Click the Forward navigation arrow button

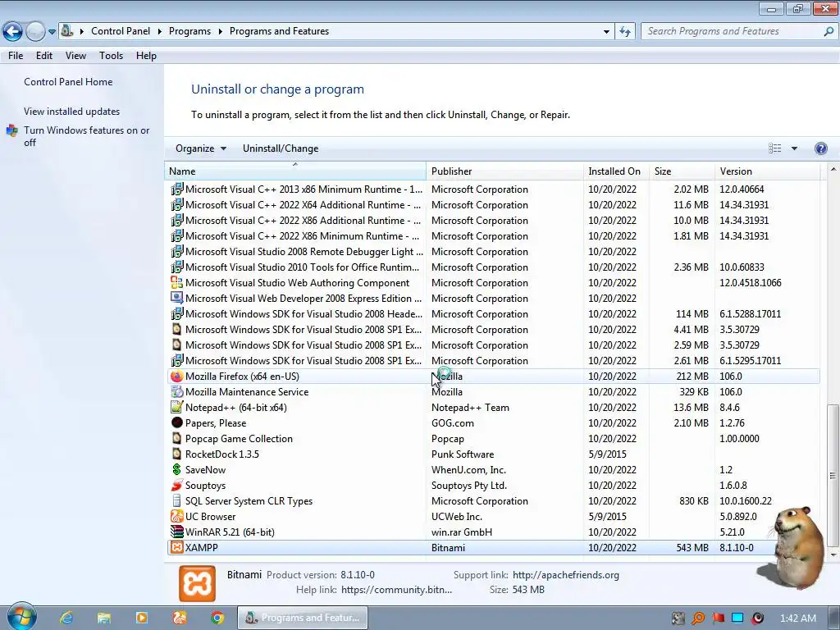pyautogui.click(x=35, y=32)
